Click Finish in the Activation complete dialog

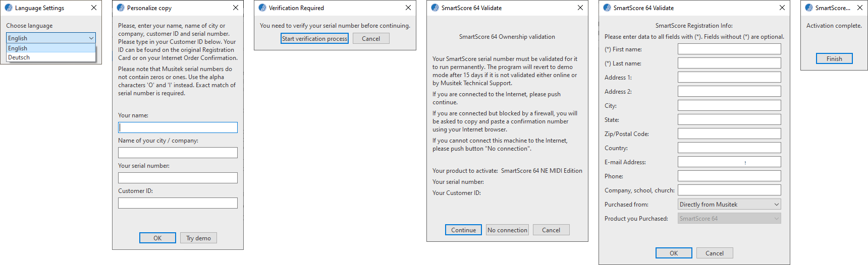click(x=834, y=58)
